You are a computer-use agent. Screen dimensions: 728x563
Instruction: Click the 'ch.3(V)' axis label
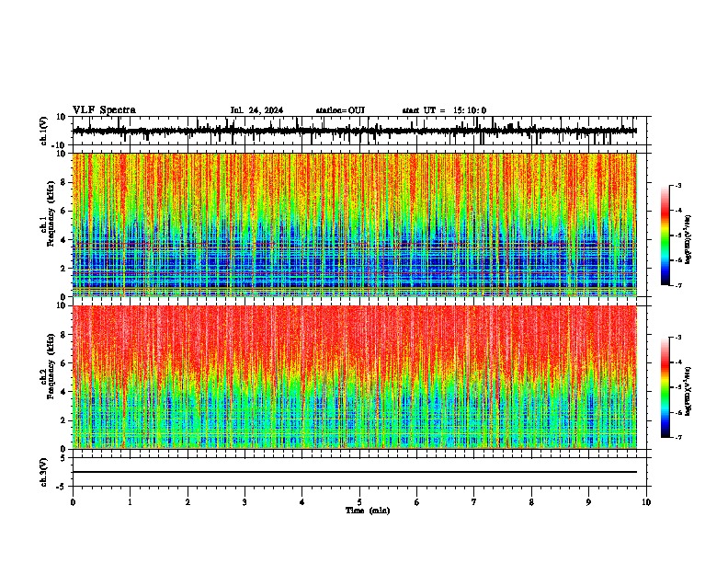coord(44,472)
